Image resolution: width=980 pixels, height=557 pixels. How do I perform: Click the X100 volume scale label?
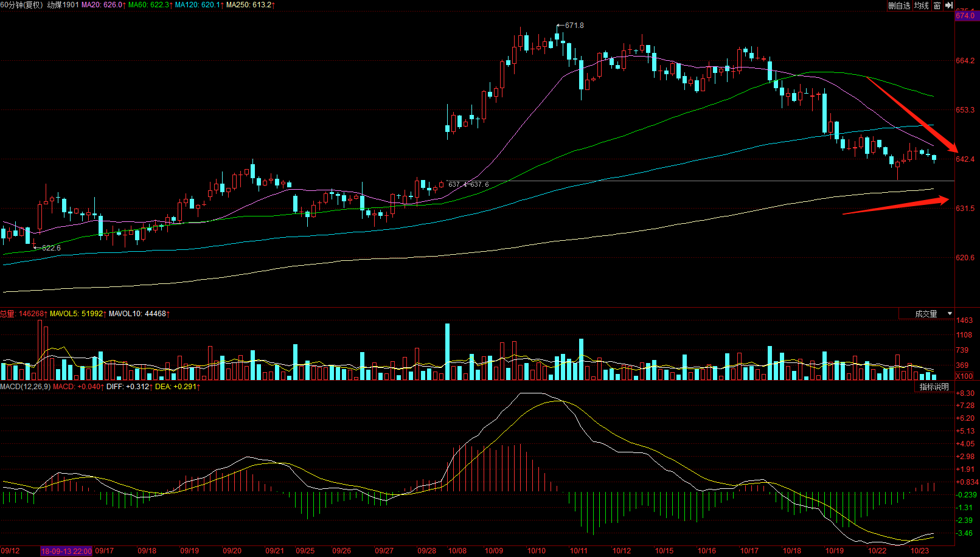click(x=964, y=376)
